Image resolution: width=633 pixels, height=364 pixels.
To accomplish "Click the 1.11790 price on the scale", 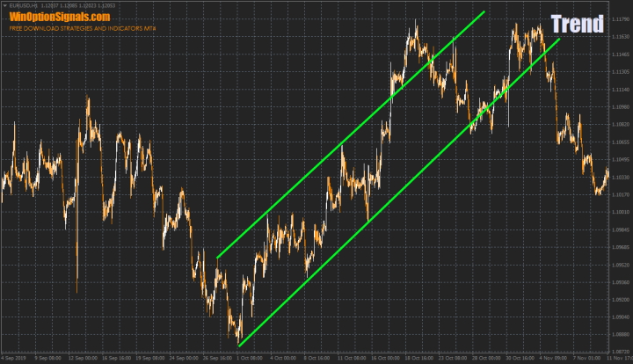I will click(619, 19).
